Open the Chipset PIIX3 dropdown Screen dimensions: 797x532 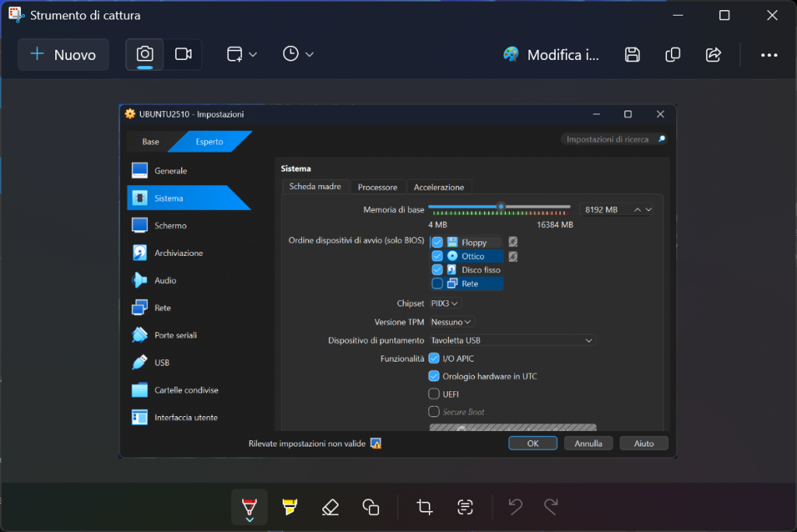[x=445, y=303]
